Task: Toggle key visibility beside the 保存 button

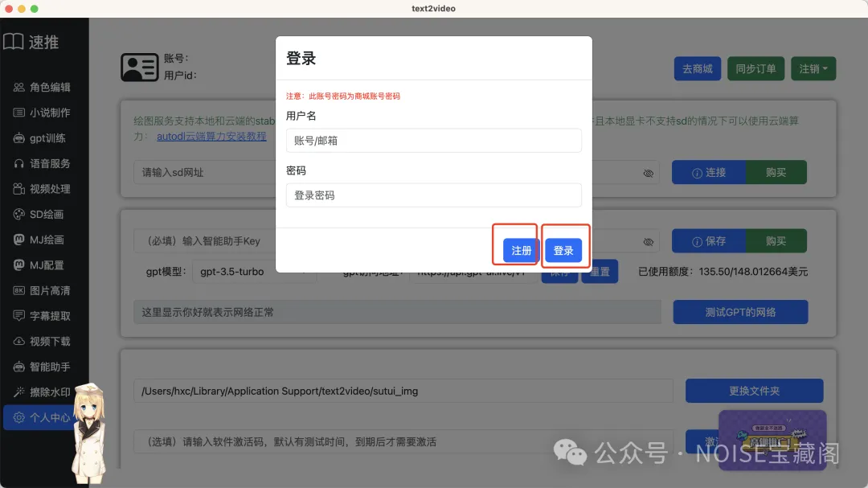Action: (649, 240)
